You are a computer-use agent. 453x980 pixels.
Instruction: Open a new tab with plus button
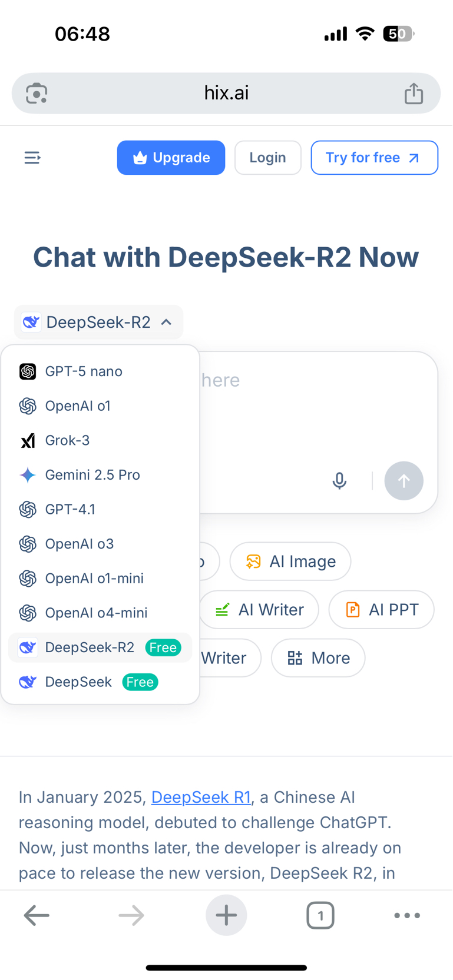pos(226,915)
